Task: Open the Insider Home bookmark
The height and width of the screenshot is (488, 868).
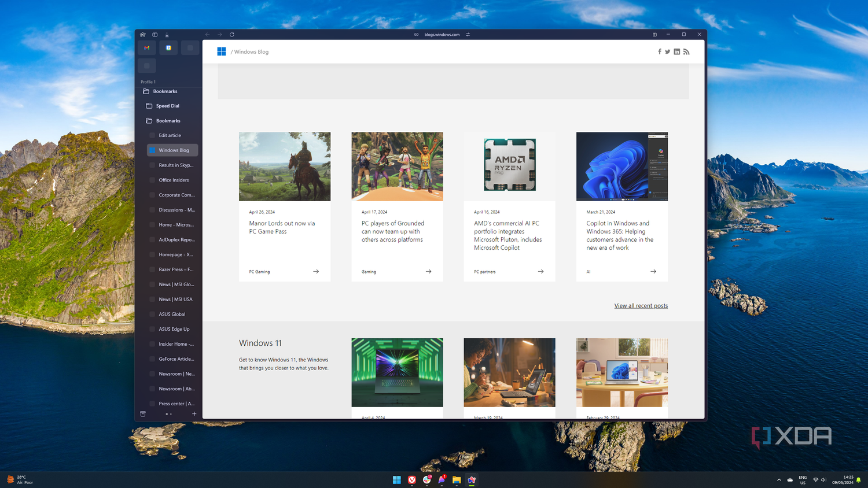Action: 172,344
